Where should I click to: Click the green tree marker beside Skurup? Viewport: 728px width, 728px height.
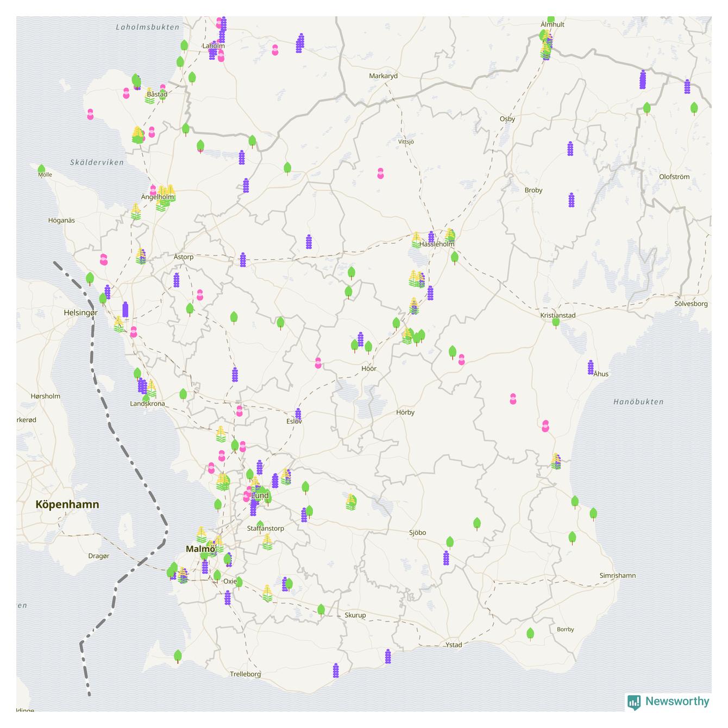(x=321, y=610)
